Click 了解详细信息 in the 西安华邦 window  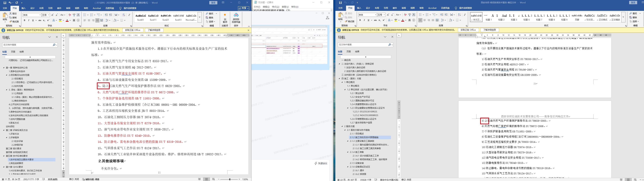(489, 30)
